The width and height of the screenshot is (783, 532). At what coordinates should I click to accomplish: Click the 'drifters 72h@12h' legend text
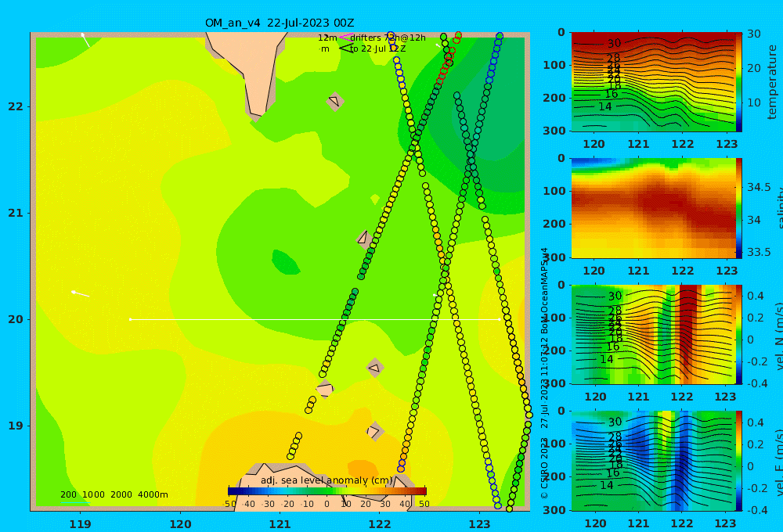(x=388, y=38)
